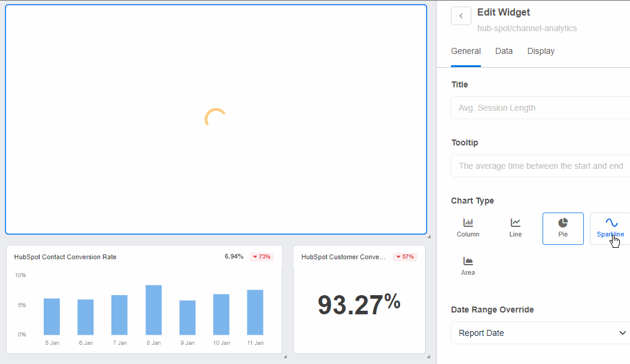Go to the Display tab

coord(541,51)
